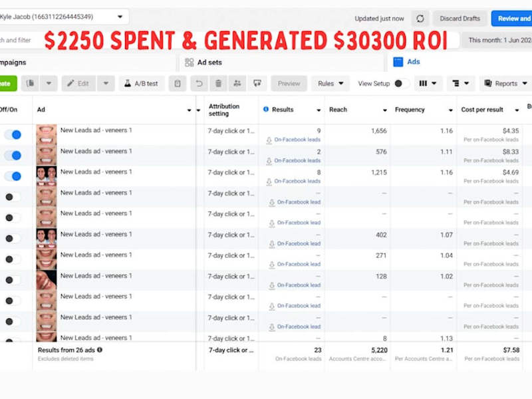Click the undo arrow icon
Image resolution: width=532 pixels, height=399 pixels.
[x=199, y=84]
